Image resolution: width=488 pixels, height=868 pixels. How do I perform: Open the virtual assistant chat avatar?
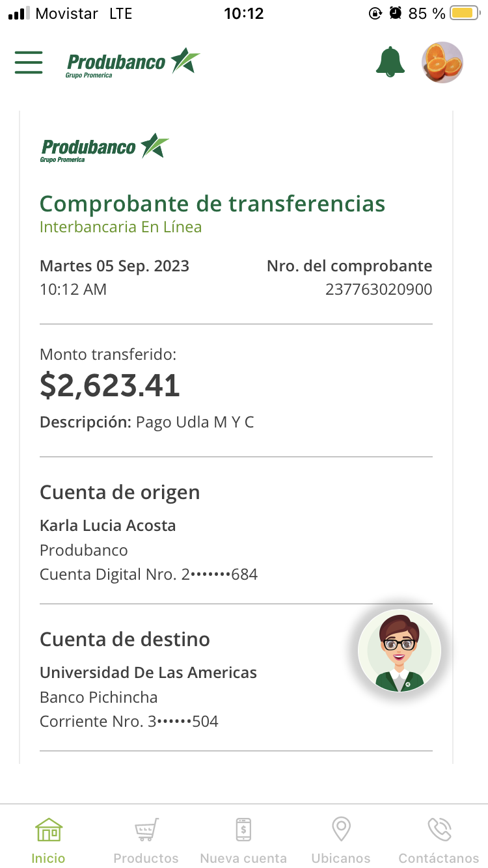click(400, 650)
